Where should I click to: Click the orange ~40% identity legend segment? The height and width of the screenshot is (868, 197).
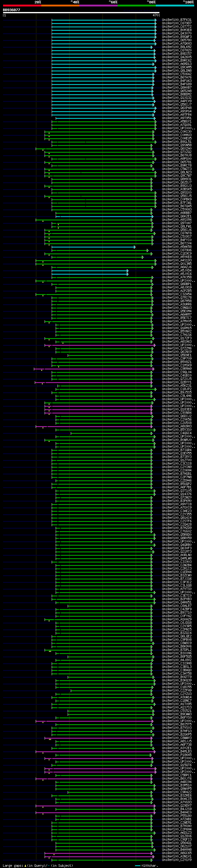coord(60,6)
